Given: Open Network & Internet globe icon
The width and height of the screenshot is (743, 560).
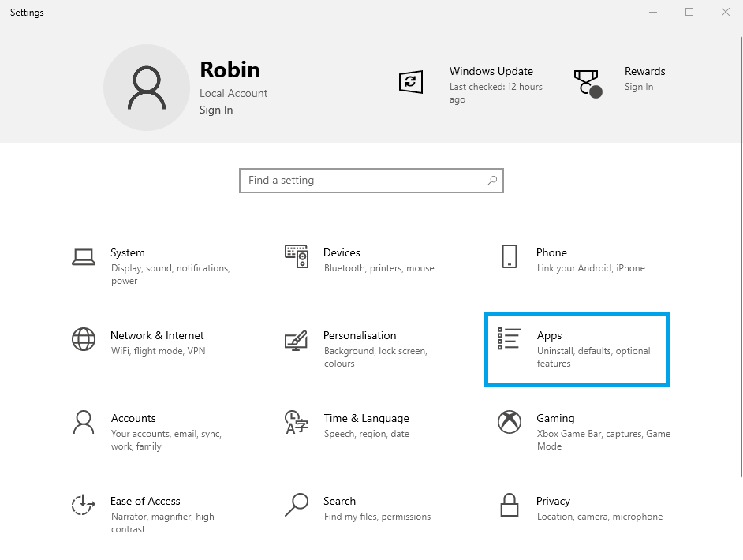Looking at the screenshot, I should 84,339.
